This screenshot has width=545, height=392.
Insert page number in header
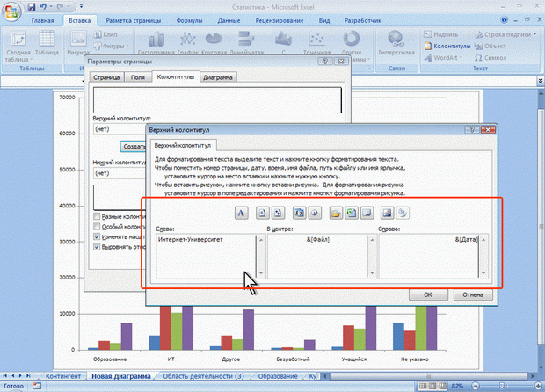tap(262, 213)
